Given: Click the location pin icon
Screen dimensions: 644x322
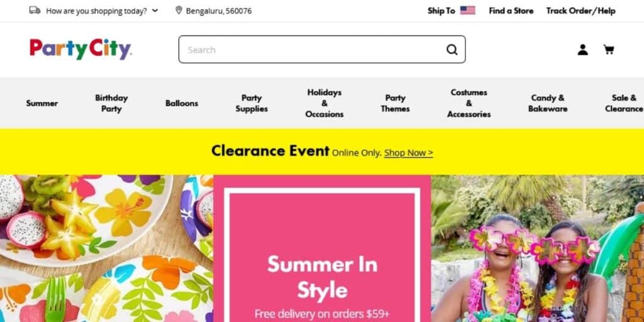Looking at the screenshot, I should click(x=179, y=10).
